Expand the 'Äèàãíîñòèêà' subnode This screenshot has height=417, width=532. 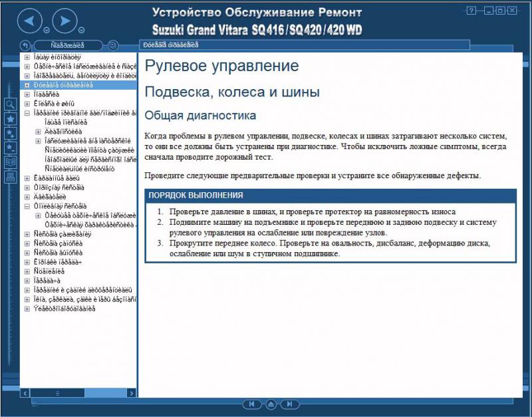point(38,132)
